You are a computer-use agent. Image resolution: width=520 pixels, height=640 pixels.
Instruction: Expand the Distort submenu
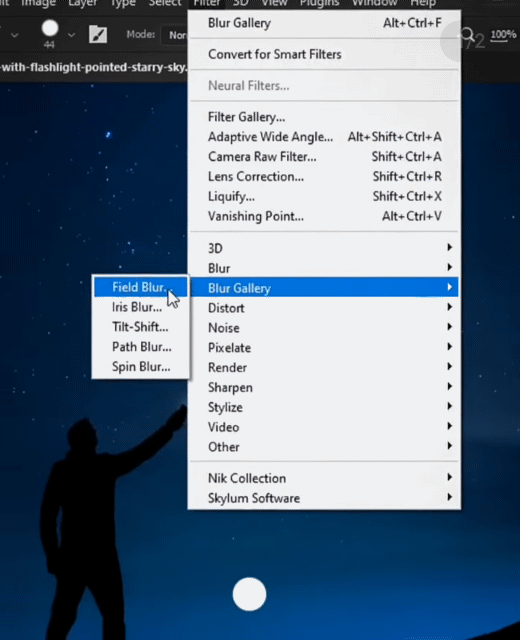pos(324,308)
